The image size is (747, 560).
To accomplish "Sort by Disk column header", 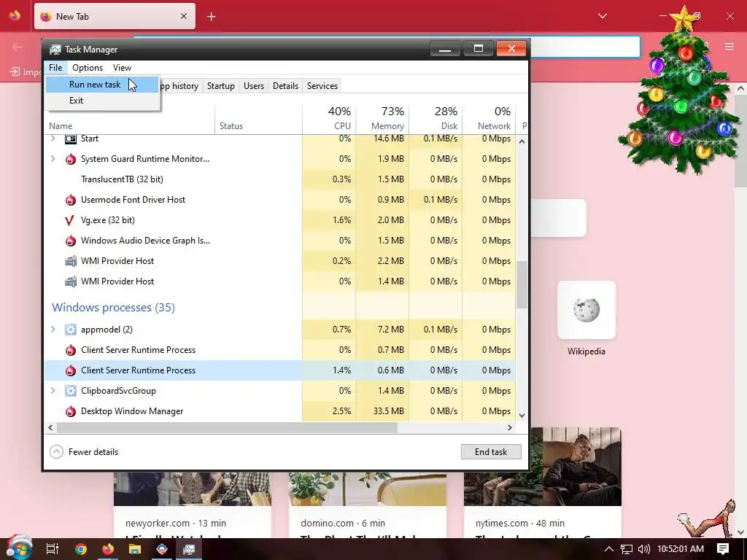I will [x=436, y=118].
